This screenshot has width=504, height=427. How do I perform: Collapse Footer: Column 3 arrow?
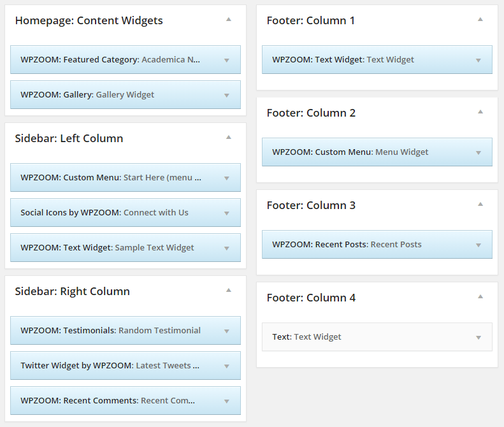pos(480,204)
